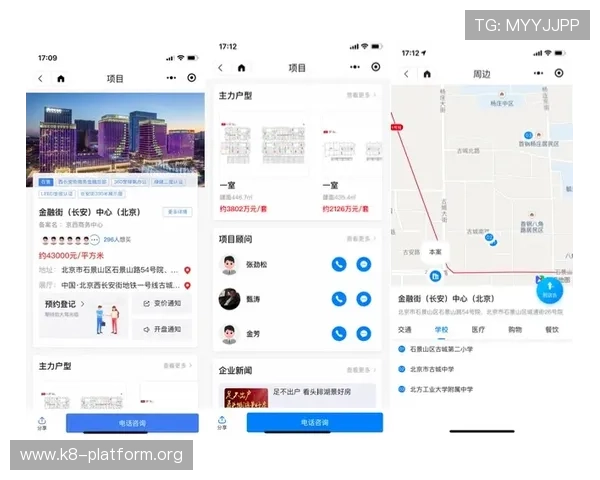
Task: Tap share icon in left phone screen
Action: [x=42, y=423]
